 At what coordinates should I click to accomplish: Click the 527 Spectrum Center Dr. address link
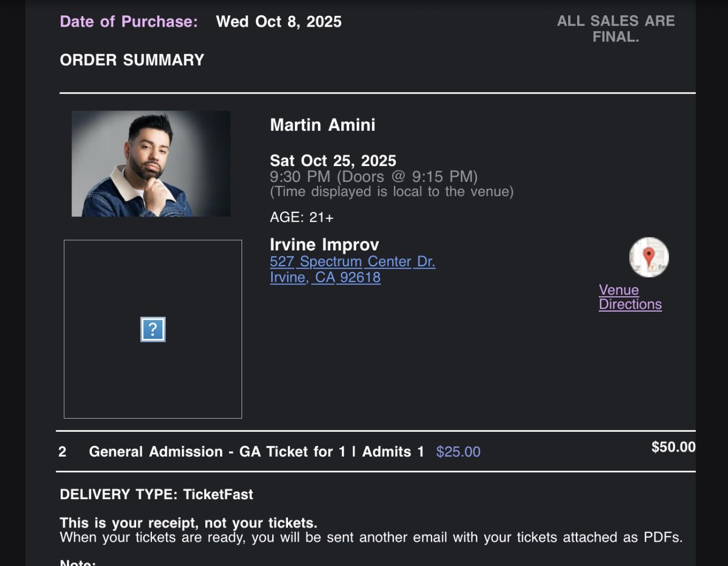click(352, 261)
